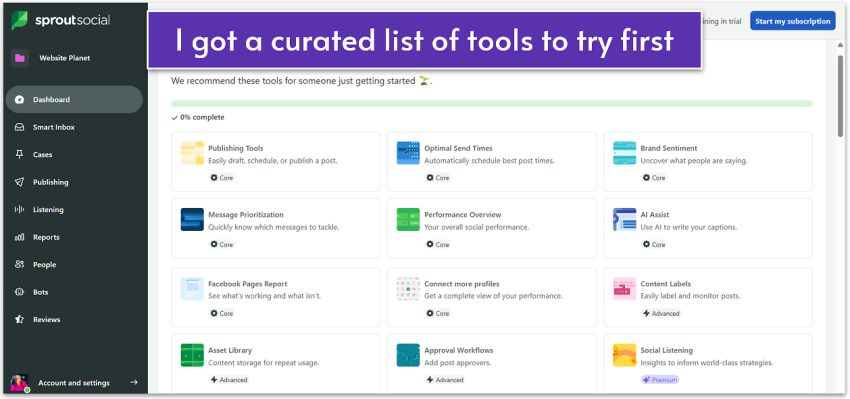Screen dimensions: 850x399
Task: Click the Core badge on Publishing Tools
Action: point(222,178)
